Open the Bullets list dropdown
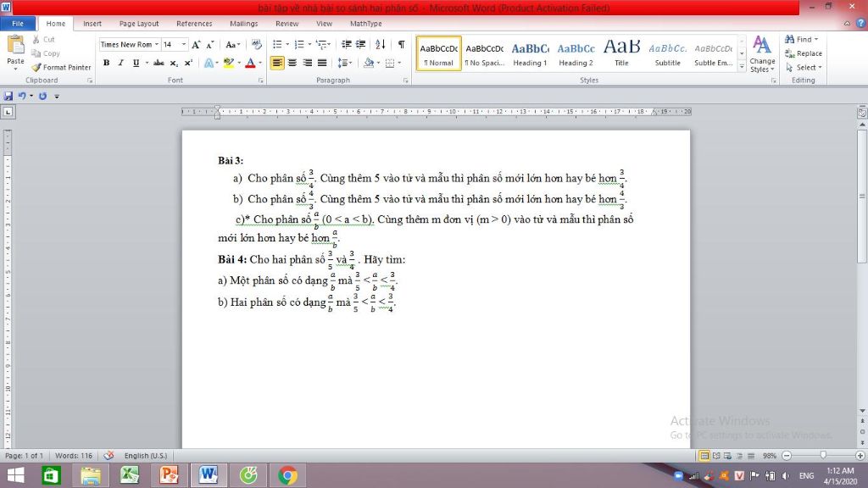The height and width of the screenshot is (488, 868). click(288, 44)
